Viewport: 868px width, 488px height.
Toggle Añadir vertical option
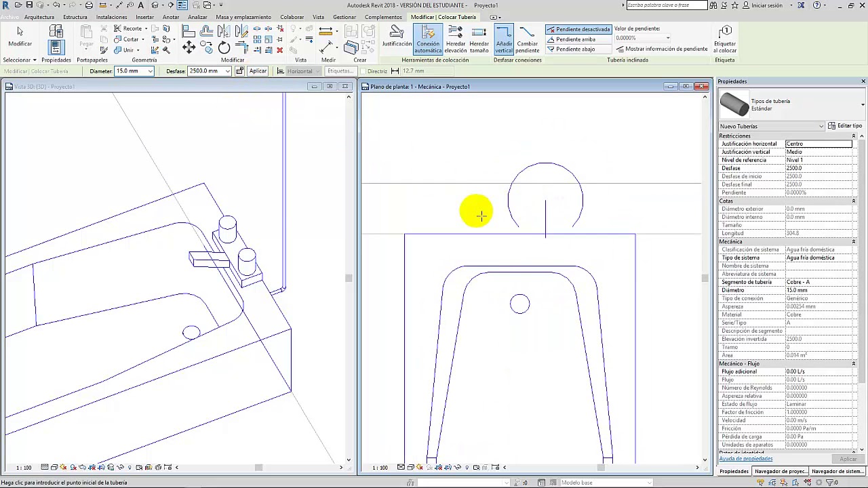click(x=504, y=39)
